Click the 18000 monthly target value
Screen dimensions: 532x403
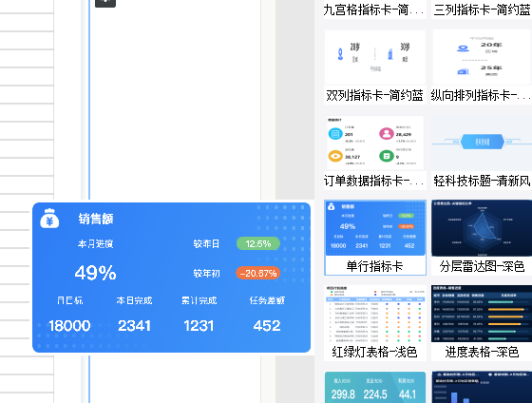(x=69, y=326)
